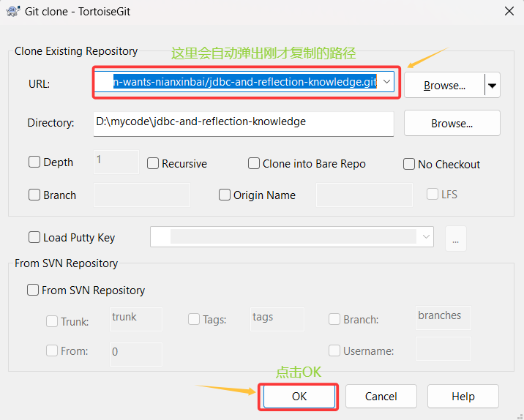Viewport: 524px width, 420px height.
Task: Click the ellipsis button for Putty key
Action: point(455,239)
